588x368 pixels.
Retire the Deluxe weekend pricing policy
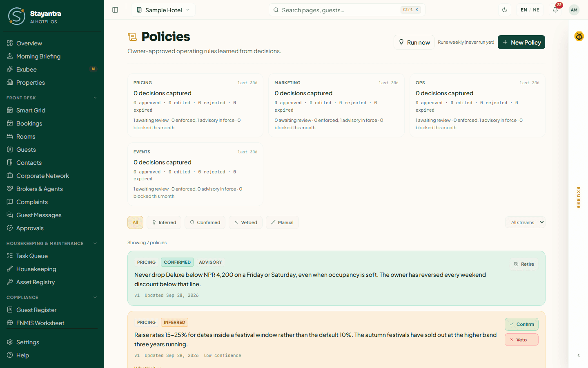coord(524,264)
